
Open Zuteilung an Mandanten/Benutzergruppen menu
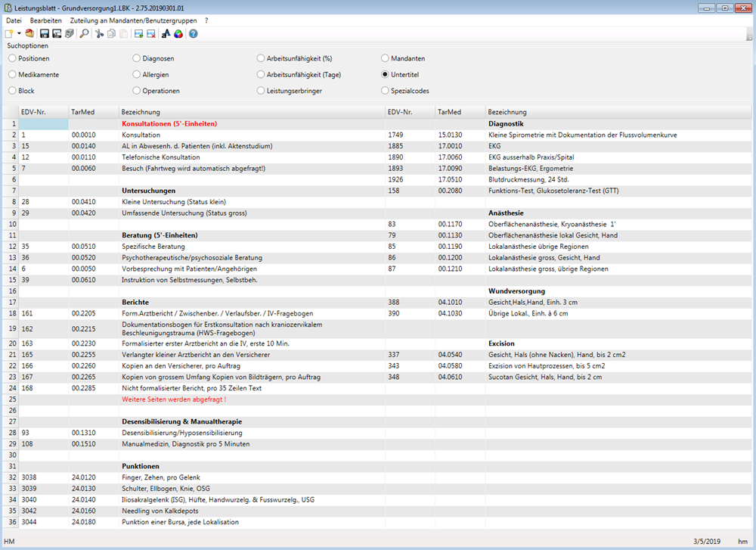pos(134,20)
